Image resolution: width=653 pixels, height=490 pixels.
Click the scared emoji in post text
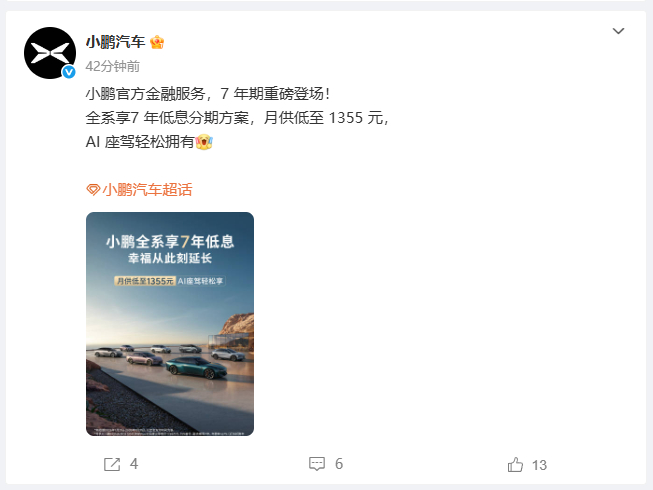coord(204,142)
